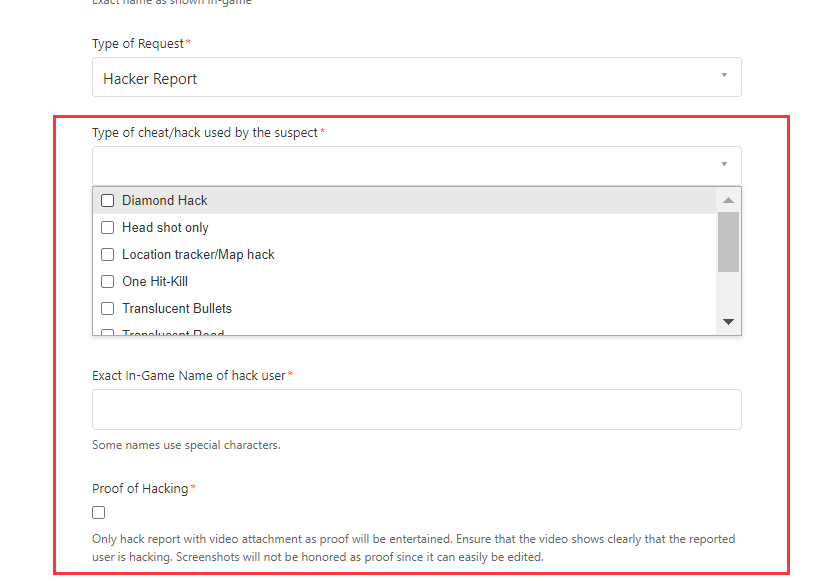Check the Translucent Bullets checkbox
Image resolution: width=828 pixels, height=581 pixels.
[x=107, y=308]
